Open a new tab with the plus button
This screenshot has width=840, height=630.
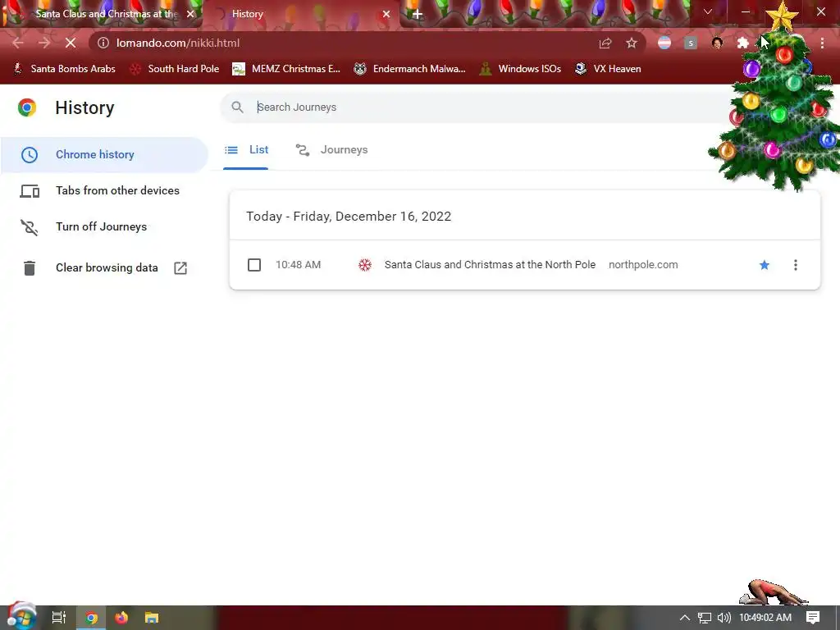coord(418,14)
